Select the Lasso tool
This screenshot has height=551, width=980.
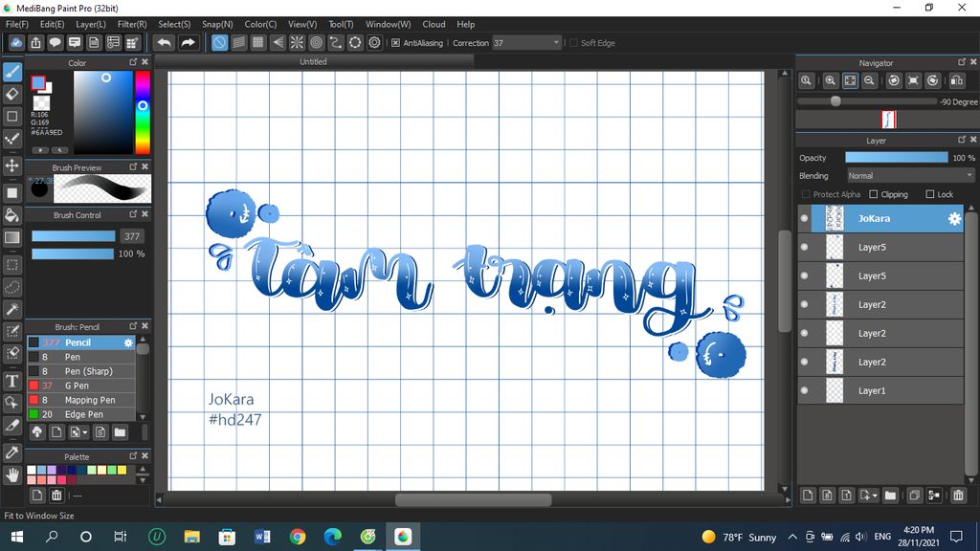pos(12,287)
